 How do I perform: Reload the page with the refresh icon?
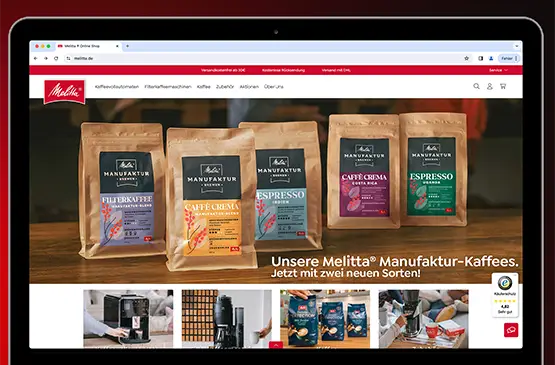tap(56, 58)
